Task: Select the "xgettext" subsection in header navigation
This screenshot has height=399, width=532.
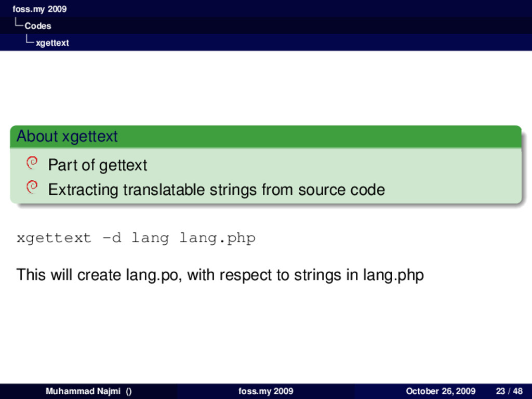Action: (52, 43)
